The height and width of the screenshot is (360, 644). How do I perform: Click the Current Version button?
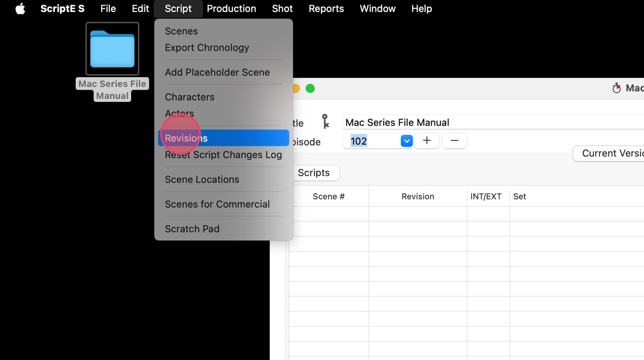tap(609, 154)
